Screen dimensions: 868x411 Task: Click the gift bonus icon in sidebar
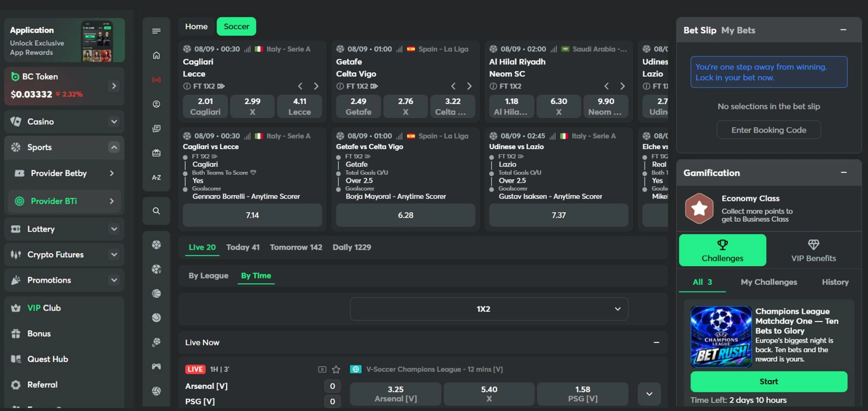coord(156,153)
